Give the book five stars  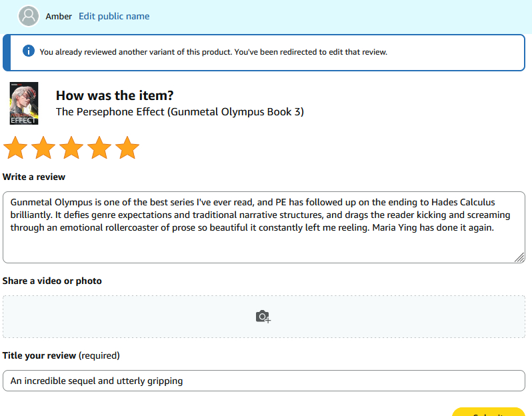(x=127, y=148)
